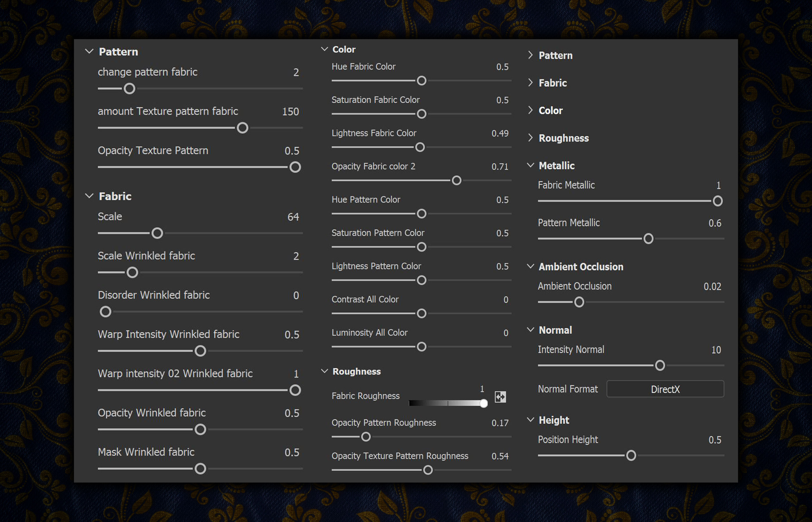The width and height of the screenshot is (812, 522).
Task: Click the Ambient Occlusion section heading
Action: [x=581, y=267]
